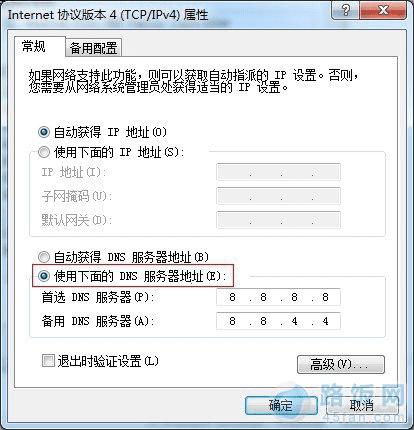Select 使用下面的 DNS 服务器地址 radio button
The image size is (414, 430).
pos(44,276)
